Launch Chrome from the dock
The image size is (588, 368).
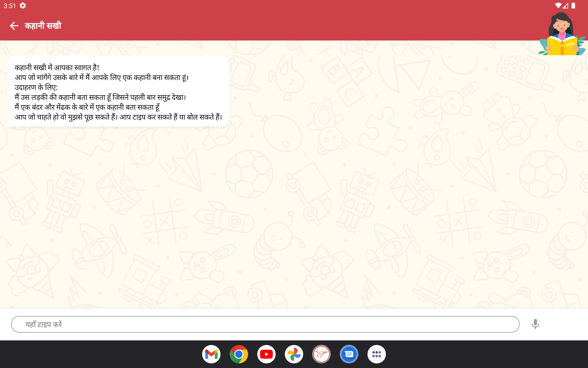point(239,354)
